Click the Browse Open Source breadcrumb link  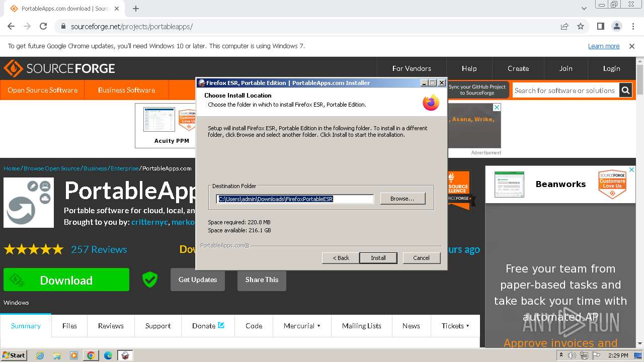(x=52, y=168)
